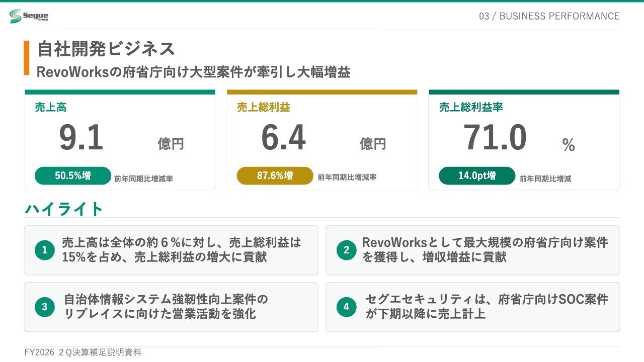Image resolution: width=644 pixels, height=362 pixels.
Task: Click the 売上高 card label
Action: [x=51, y=107]
